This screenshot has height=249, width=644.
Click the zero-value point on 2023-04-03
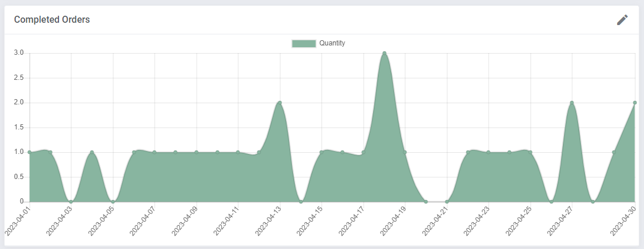pos(71,201)
